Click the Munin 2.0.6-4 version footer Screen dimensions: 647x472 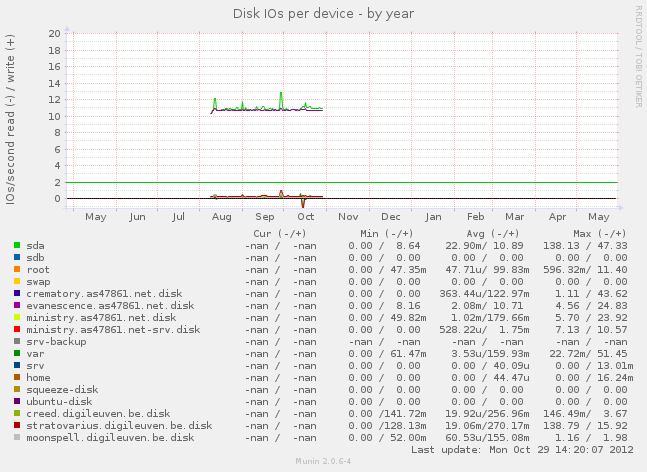click(323, 461)
